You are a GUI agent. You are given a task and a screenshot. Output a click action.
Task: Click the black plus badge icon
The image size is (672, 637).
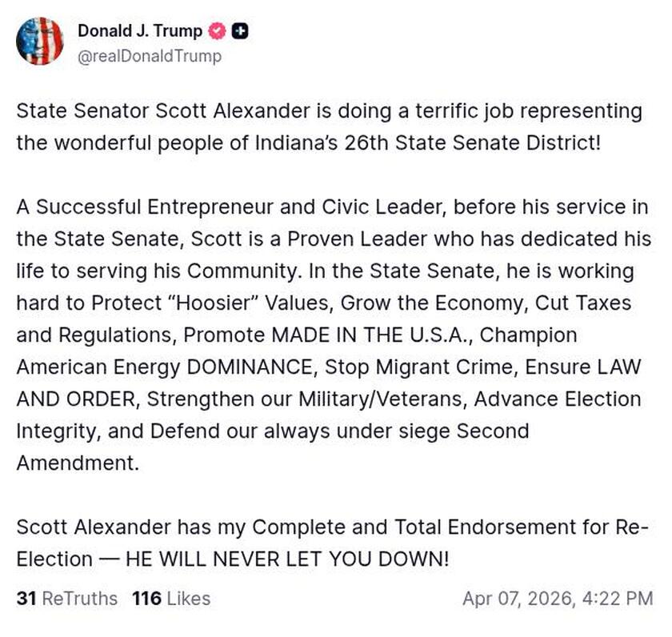pyautogui.click(x=240, y=31)
